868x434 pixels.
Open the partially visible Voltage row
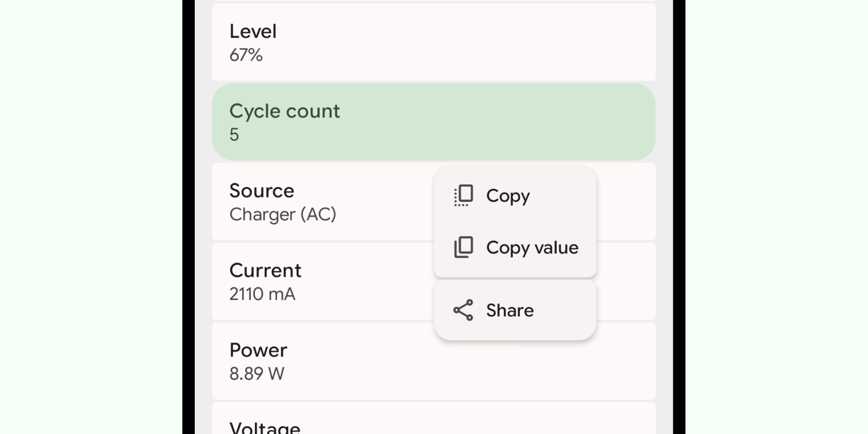pos(433,418)
